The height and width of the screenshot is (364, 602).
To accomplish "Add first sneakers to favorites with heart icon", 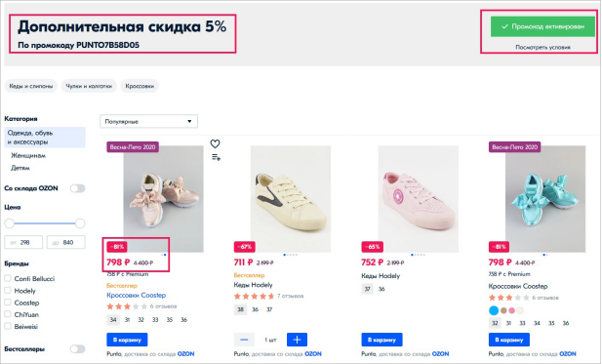I will [x=215, y=144].
